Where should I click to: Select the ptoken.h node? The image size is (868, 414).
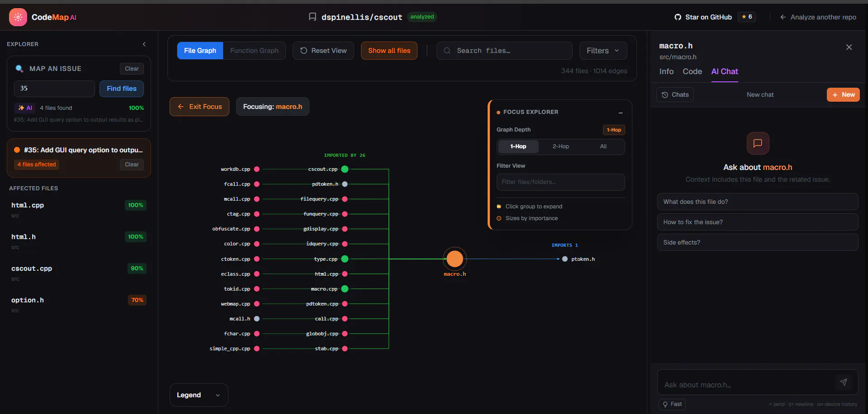click(565, 259)
